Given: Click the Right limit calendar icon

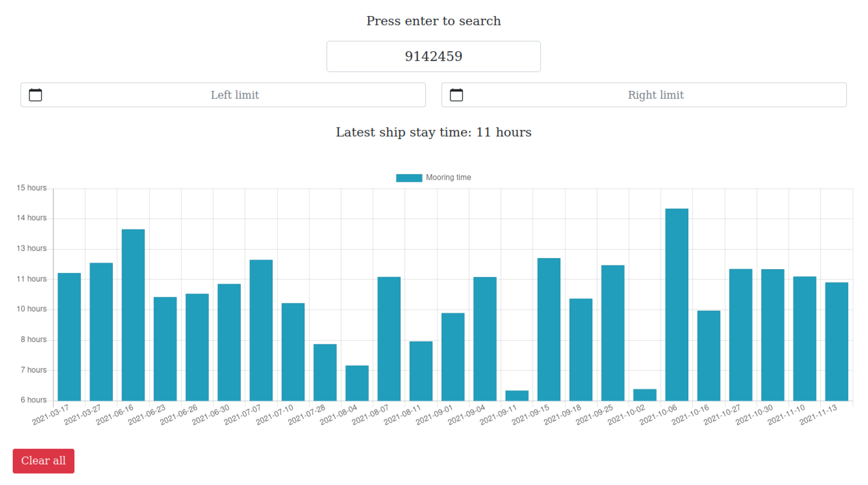Looking at the screenshot, I should pyautogui.click(x=456, y=95).
